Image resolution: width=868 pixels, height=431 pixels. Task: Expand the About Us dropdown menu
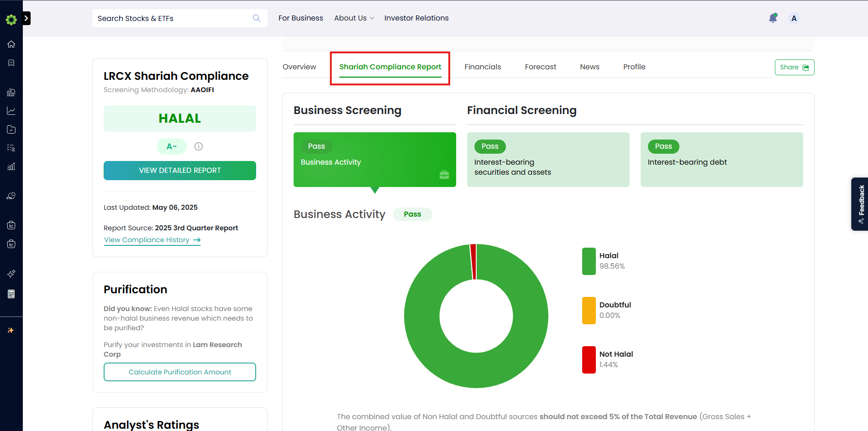[x=354, y=18]
